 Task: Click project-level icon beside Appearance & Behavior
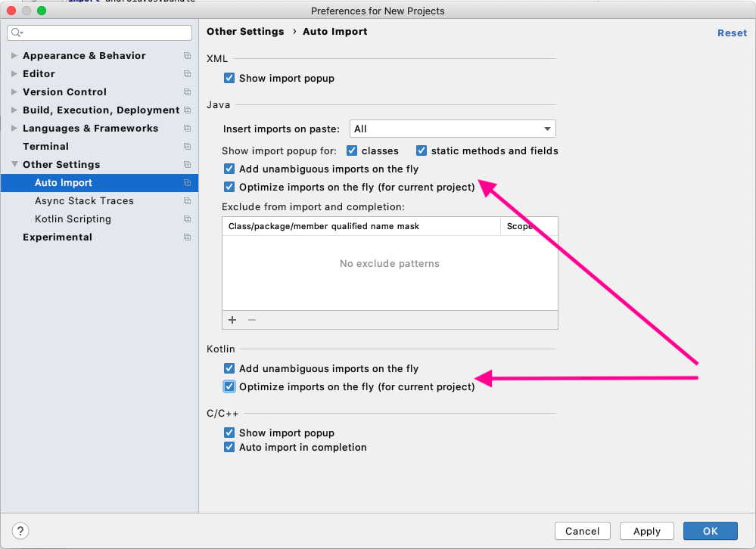187,56
